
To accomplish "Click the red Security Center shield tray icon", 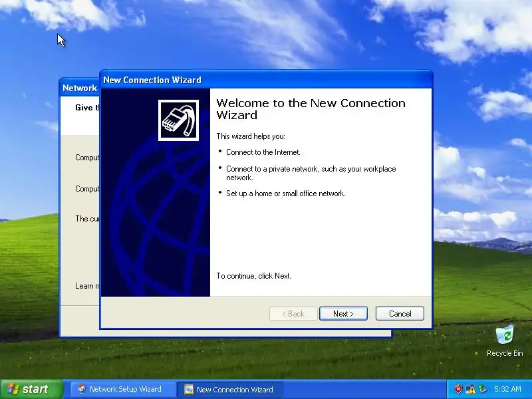I will [x=458, y=389].
